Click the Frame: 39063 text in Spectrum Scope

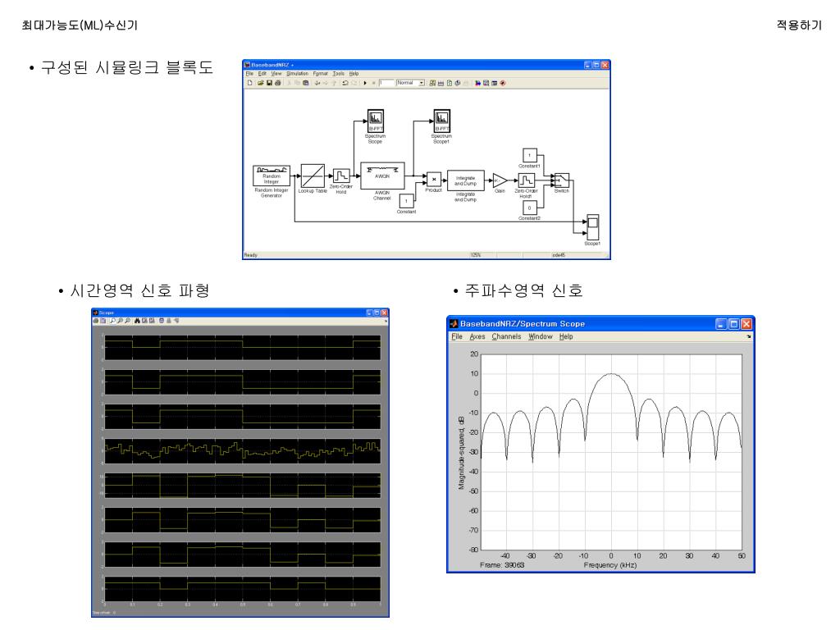(502, 564)
